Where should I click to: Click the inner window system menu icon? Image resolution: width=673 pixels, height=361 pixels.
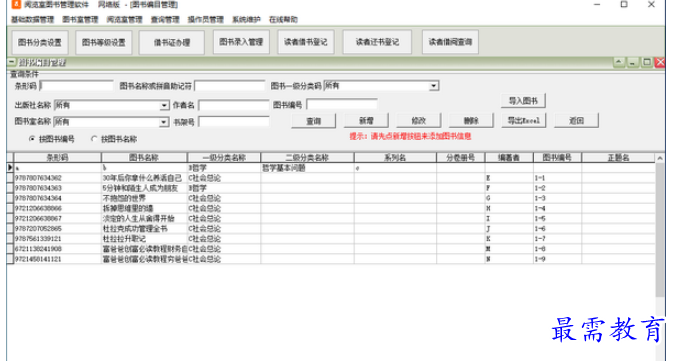12,63
